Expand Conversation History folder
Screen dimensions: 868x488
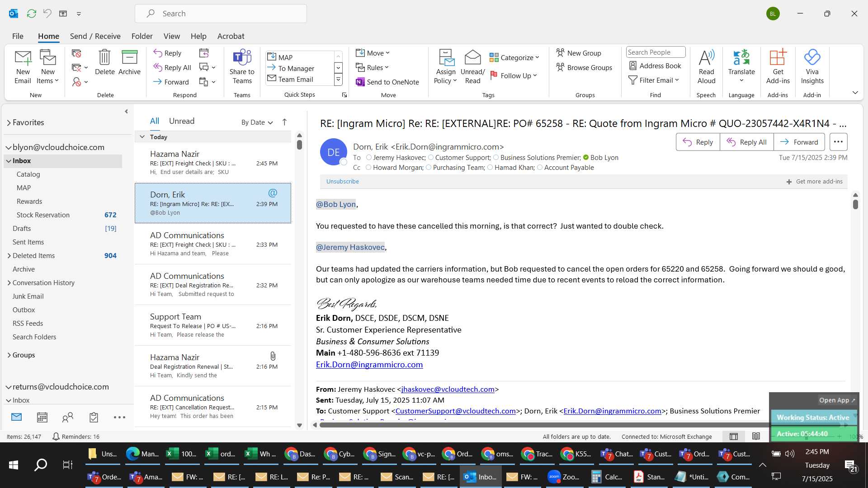(9, 283)
